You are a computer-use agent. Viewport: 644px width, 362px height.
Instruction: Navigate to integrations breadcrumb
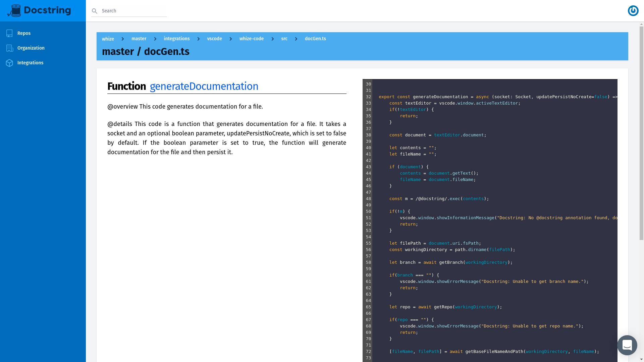(x=177, y=39)
